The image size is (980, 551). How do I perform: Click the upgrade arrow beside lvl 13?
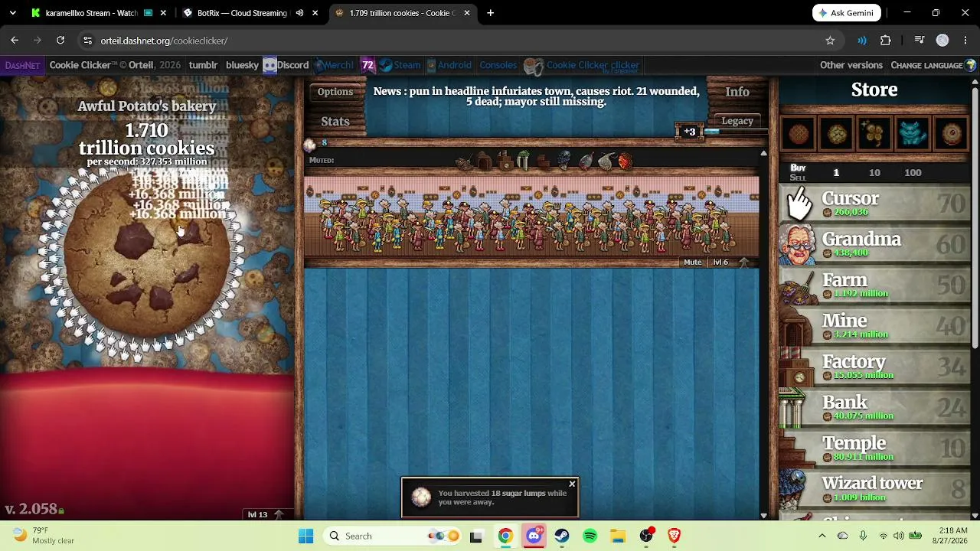[279, 514]
